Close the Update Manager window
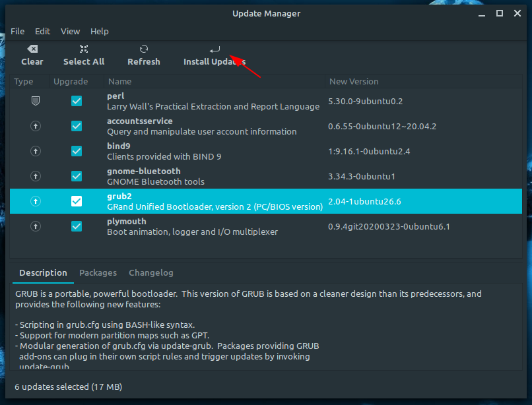The height and width of the screenshot is (405, 532). tap(517, 13)
